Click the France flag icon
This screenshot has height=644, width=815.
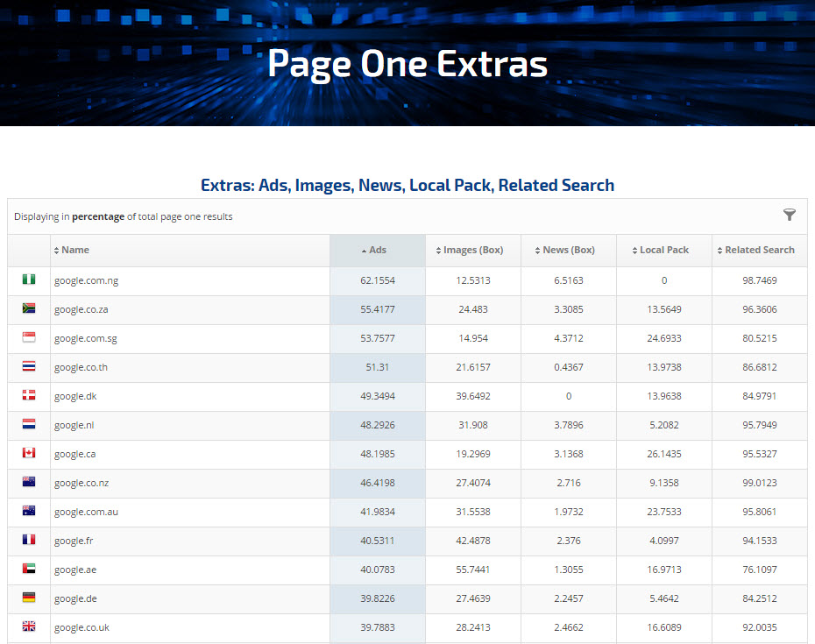(x=29, y=541)
